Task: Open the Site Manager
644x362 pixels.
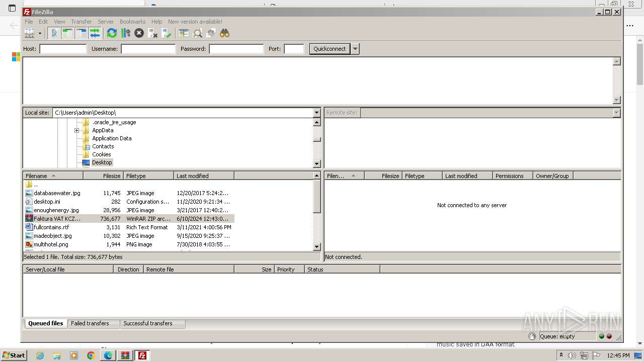Action: pos(30,33)
